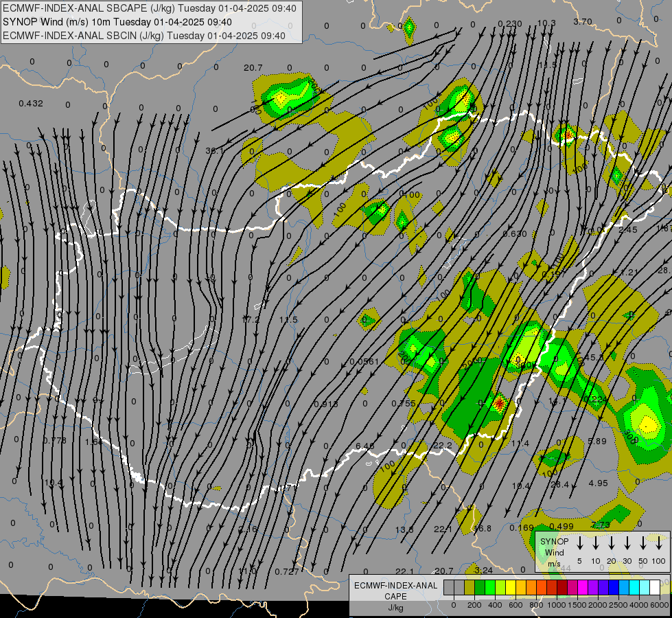The width and height of the screenshot is (672, 618).
Task: Click the map value '10.3'
Action: [546, 23]
